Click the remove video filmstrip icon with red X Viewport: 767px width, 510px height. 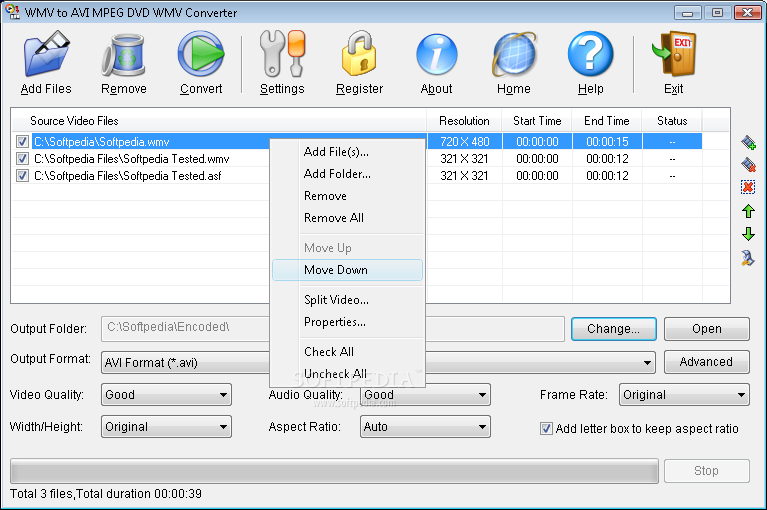[748, 164]
